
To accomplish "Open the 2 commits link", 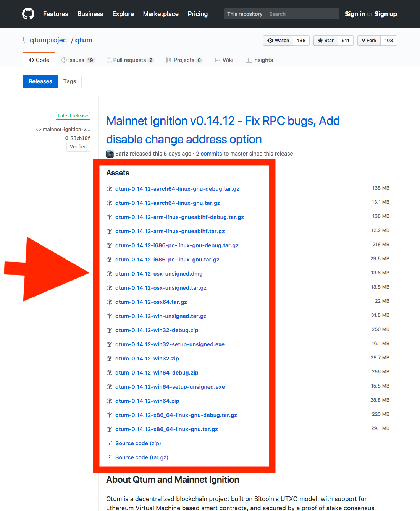I will coord(209,154).
